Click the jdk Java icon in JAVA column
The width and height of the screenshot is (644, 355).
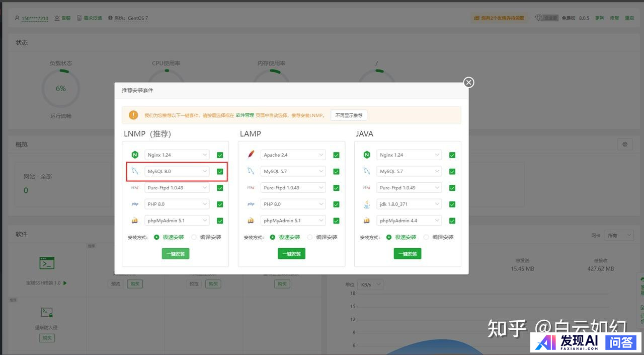(x=367, y=204)
